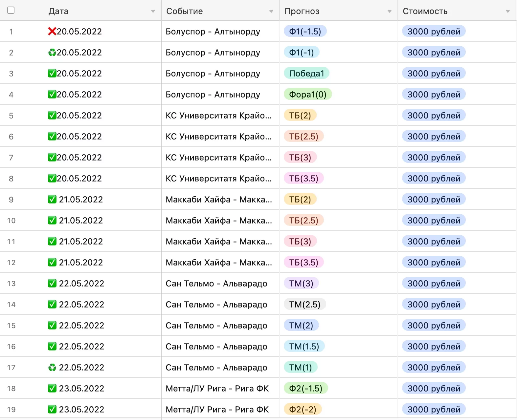Screen dimensions: 517x420
Task: Select the Победа1 tag in row 3
Action: [306, 73]
